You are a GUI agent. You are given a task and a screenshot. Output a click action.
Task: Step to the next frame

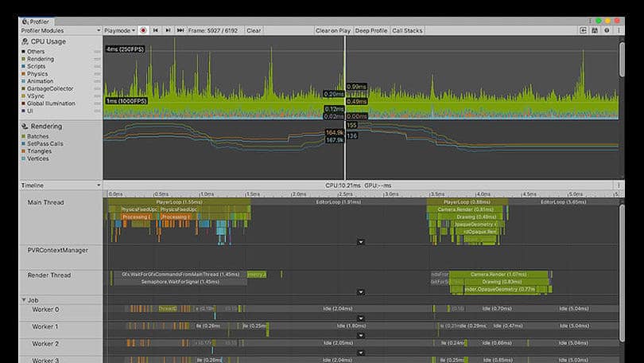point(168,30)
